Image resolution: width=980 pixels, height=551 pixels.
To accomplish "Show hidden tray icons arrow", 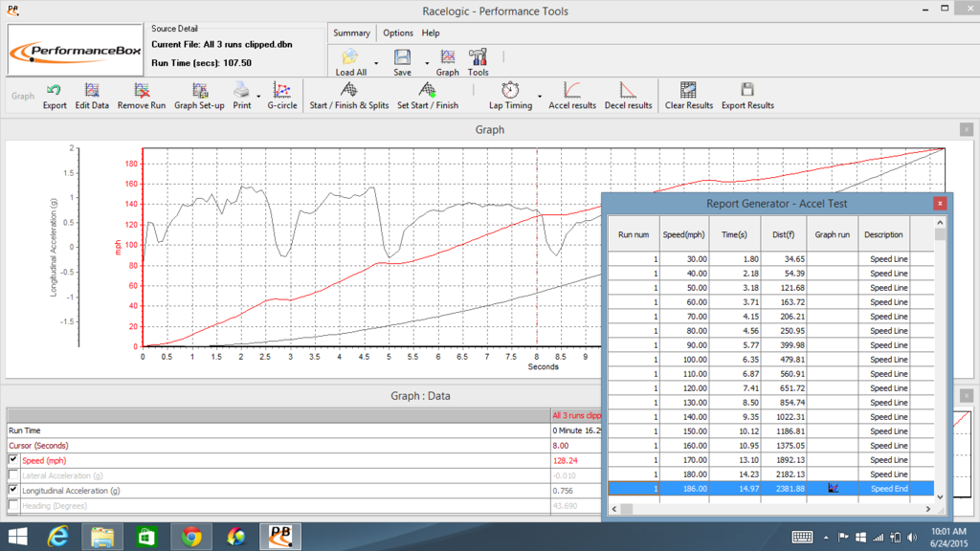I will pos(826,538).
